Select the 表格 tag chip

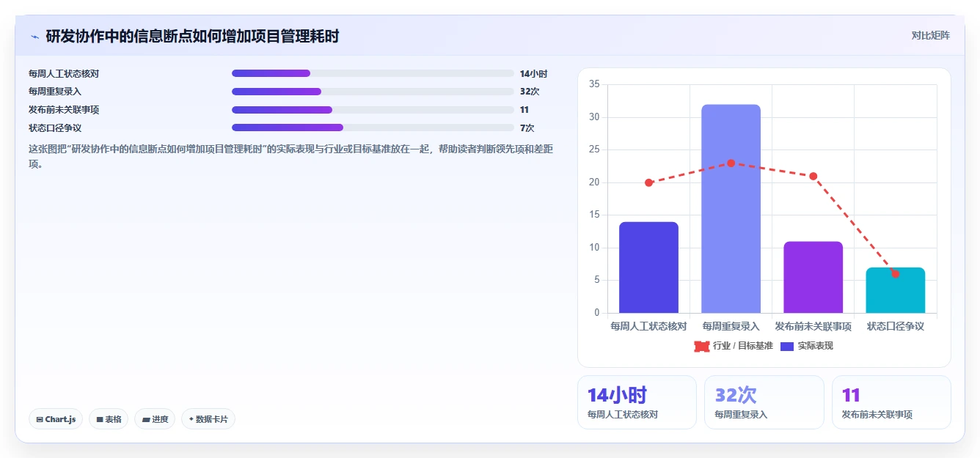[x=109, y=419]
